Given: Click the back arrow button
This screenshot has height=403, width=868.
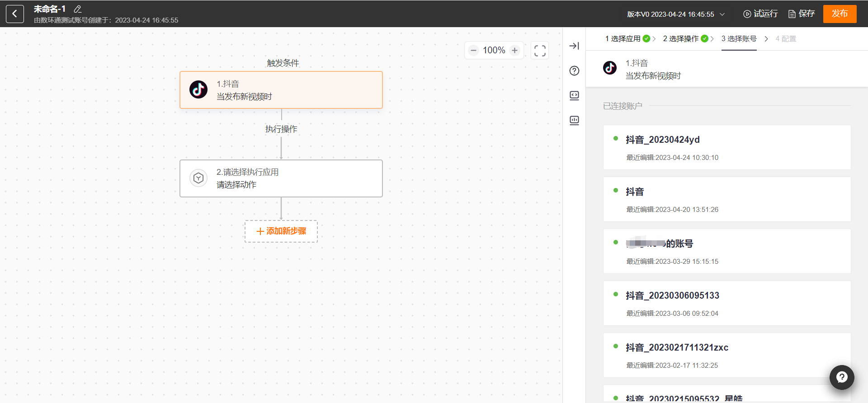Looking at the screenshot, I should coord(15,14).
